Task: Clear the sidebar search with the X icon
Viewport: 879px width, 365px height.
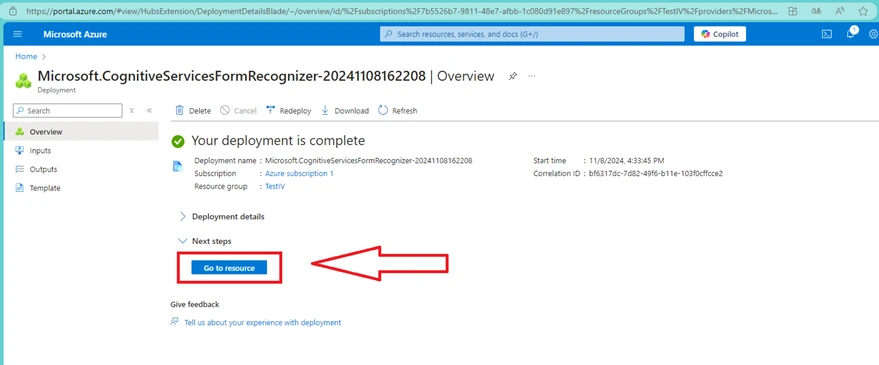Action: [132, 110]
